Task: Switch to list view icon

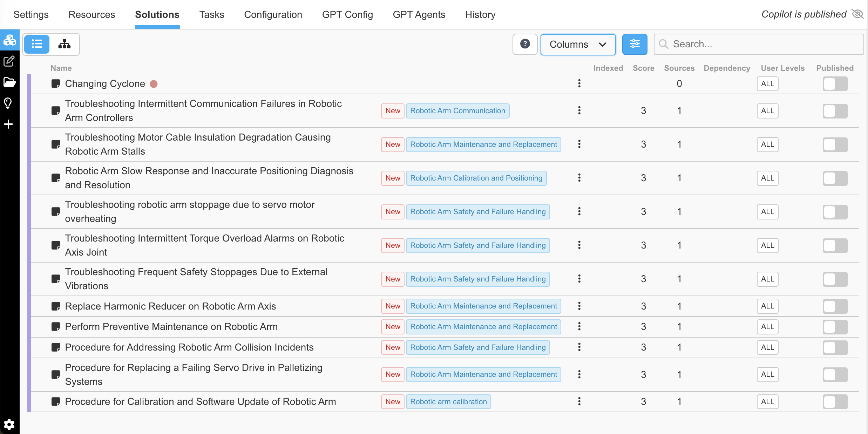Action: (37, 44)
